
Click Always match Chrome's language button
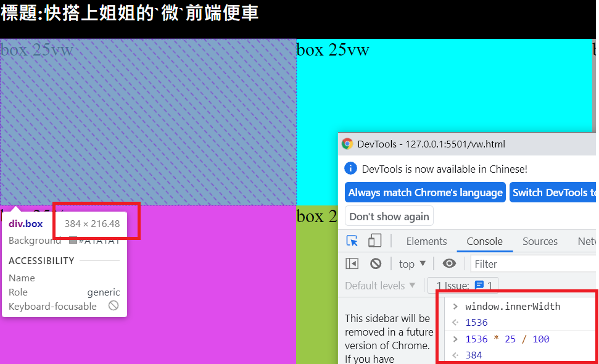(425, 192)
